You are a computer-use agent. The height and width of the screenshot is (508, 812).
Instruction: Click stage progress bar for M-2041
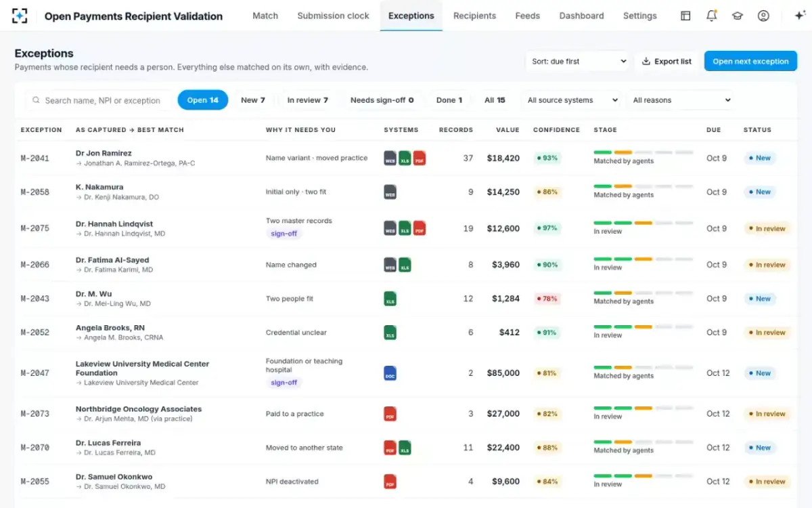(644, 152)
